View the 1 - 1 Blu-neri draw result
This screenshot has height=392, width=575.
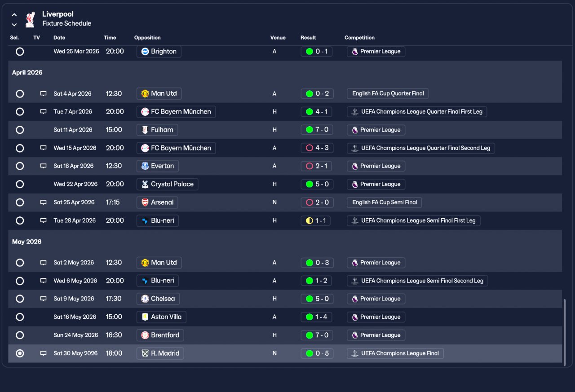315,220
